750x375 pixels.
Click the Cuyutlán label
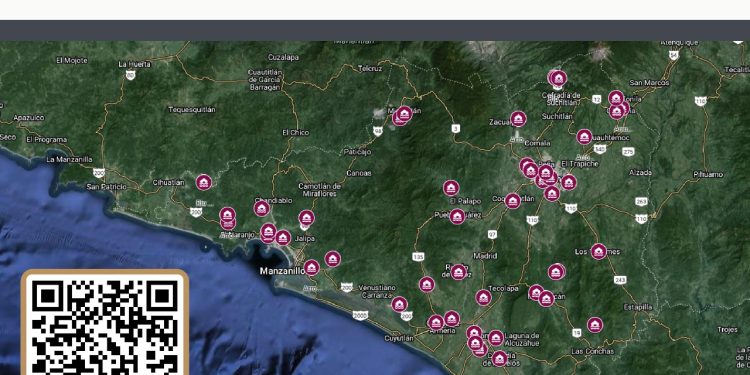tap(399, 338)
